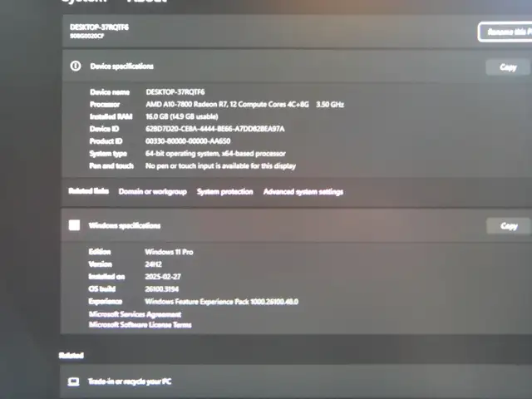Click the header PC name DESKTOP-37RQTF6
The width and height of the screenshot is (532, 399).
pos(99,27)
